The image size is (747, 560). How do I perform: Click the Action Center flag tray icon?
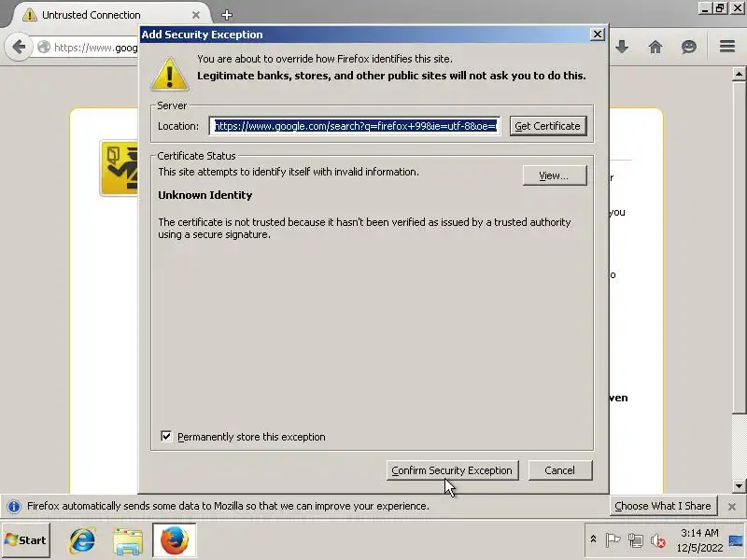coord(613,540)
